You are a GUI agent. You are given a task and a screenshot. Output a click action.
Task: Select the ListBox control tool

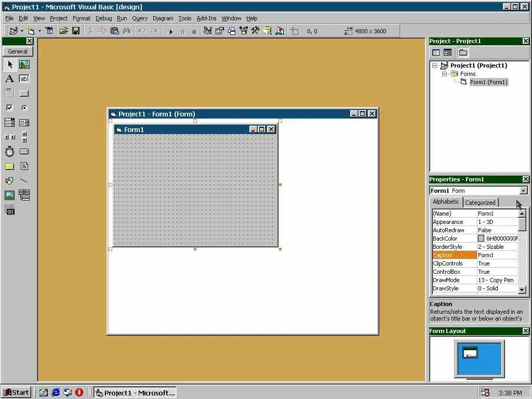pos(24,123)
